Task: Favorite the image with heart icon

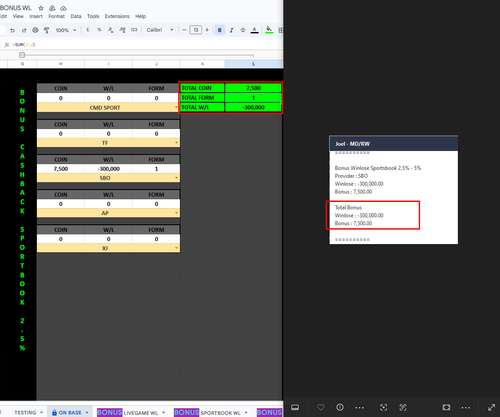Action: tap(321, 407)
